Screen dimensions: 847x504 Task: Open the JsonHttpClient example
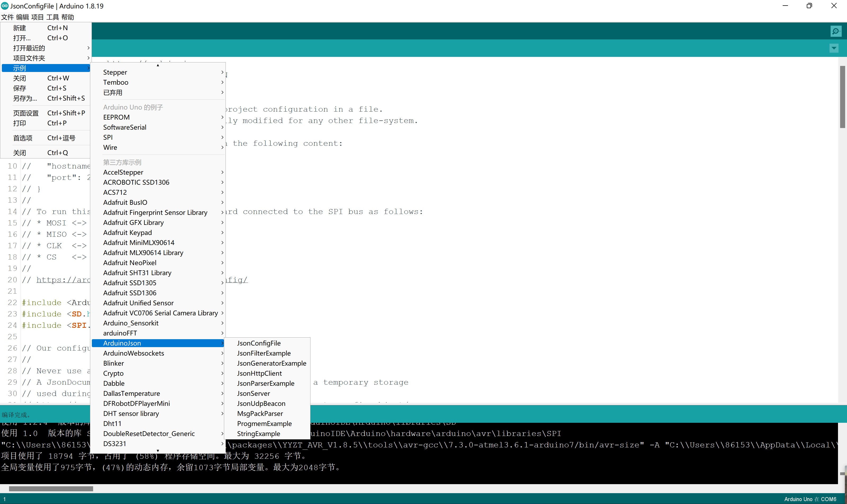point(259,373)
